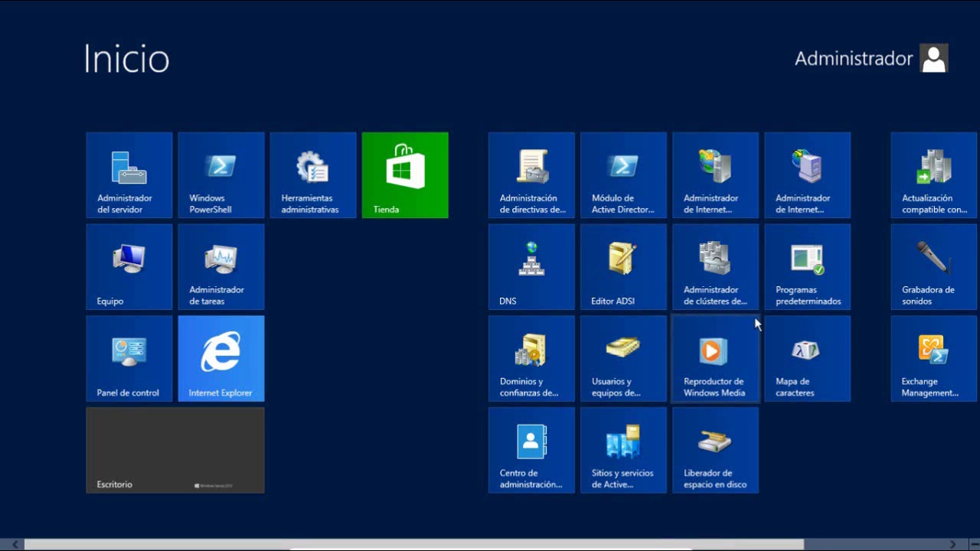Launch Internet Explorer tile
Viewport: 980px width, 551px height.
coord(221,359)
